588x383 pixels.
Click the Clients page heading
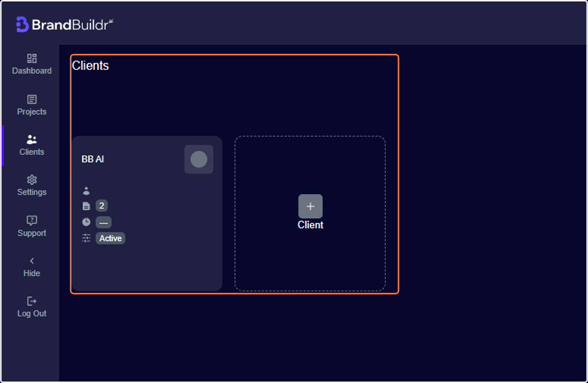pos(91,66)
